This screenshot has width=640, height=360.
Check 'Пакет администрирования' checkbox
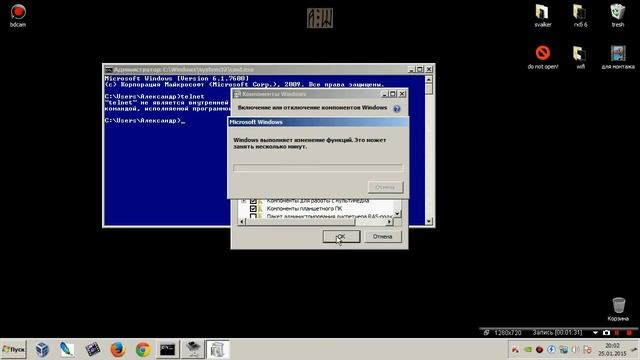(253, 216)
